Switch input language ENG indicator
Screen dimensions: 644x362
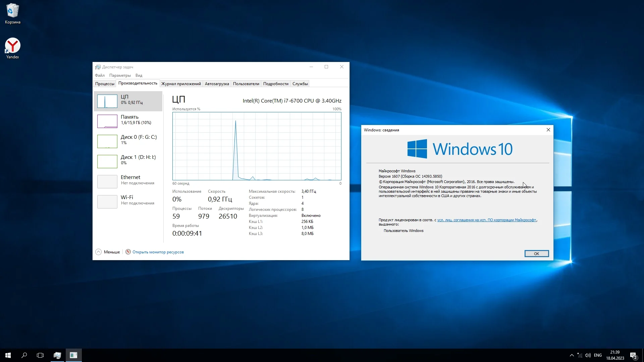(x=598, y=355)
